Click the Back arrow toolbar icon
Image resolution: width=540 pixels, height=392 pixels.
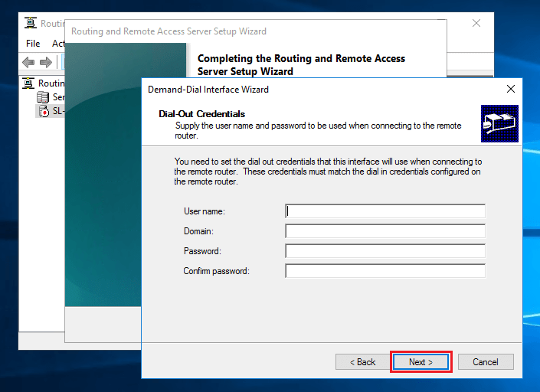[28, 62]
